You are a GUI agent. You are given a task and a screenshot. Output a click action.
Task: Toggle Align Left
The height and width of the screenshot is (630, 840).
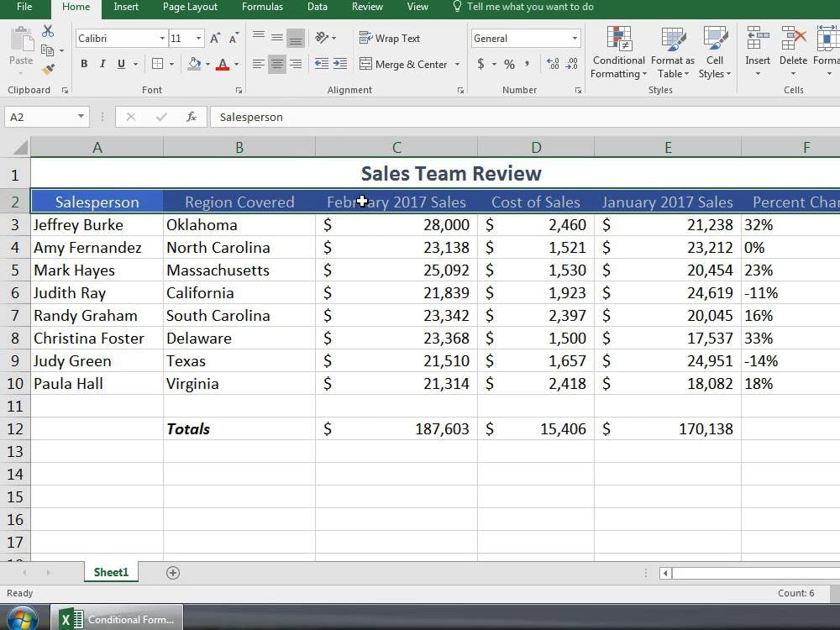(258, 64)
